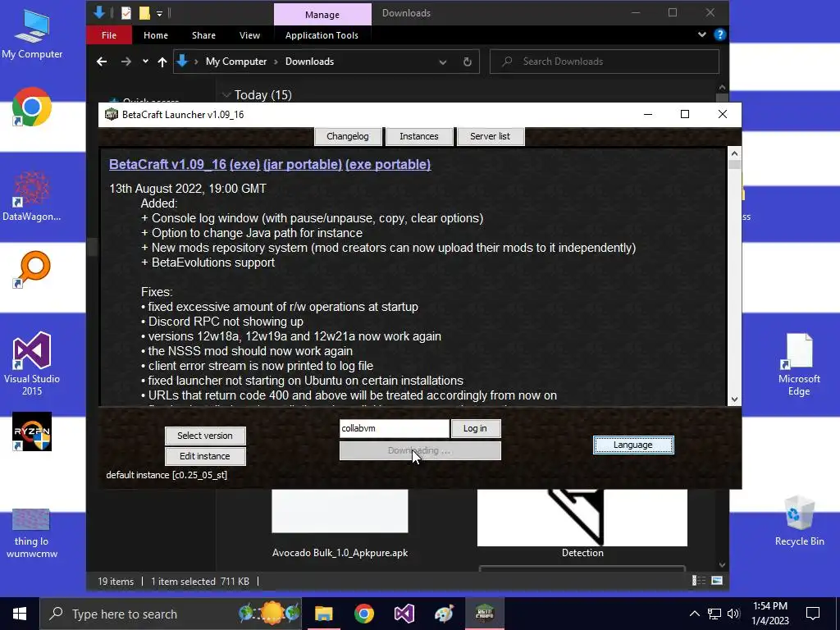The height and width of the screenshot is (630, 840).
Task: Go back in Explorer navigation
Action: (102, 62)
